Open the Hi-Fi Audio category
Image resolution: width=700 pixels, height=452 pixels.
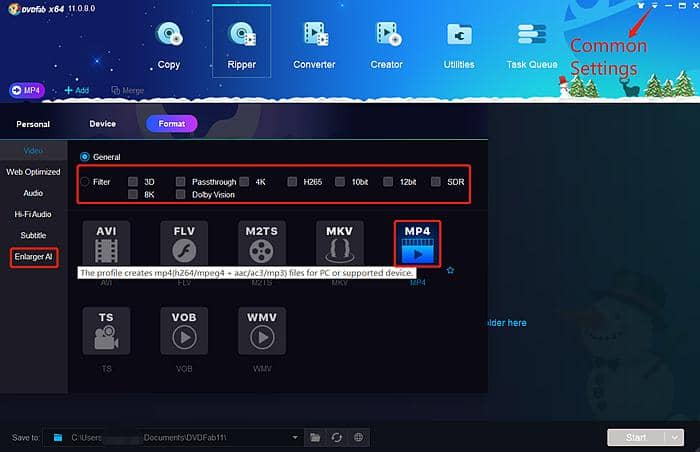pyautogui.click(x=33, y=214)
